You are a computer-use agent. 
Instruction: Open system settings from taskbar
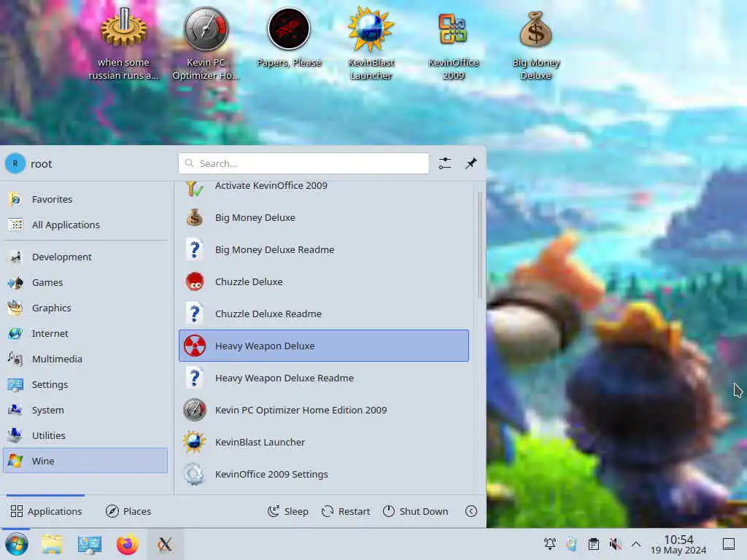click(90, 544)
